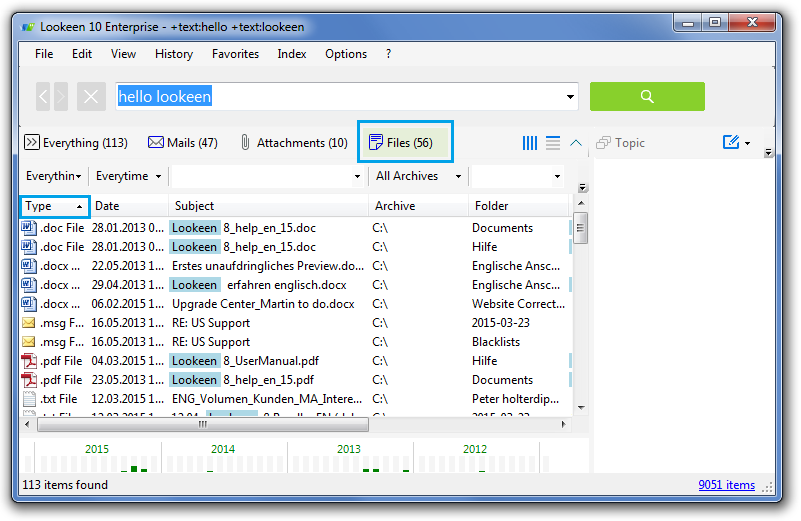Switch to the Files (56) tab

point(405,142)
